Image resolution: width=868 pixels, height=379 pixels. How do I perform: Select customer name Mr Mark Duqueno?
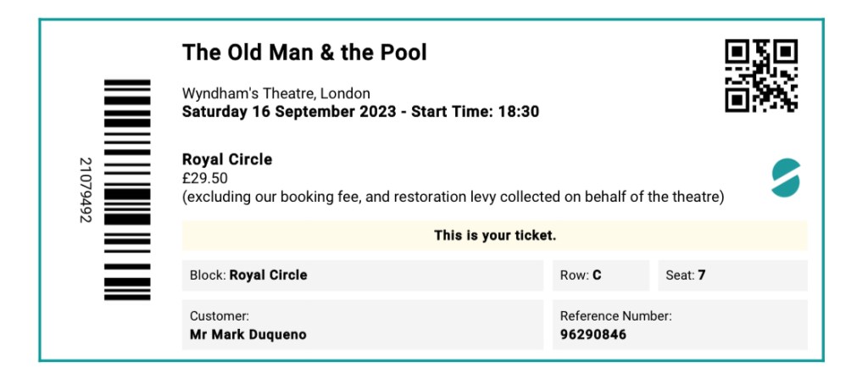[248, 334]
